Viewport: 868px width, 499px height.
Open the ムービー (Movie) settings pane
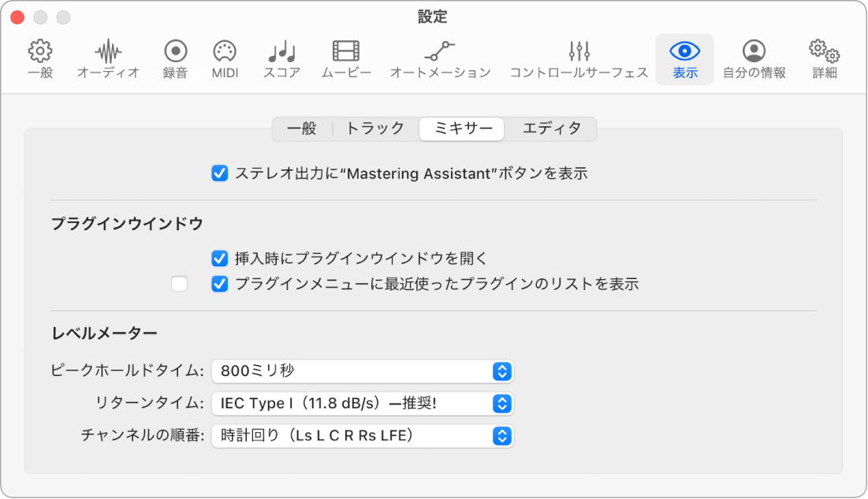346,59
